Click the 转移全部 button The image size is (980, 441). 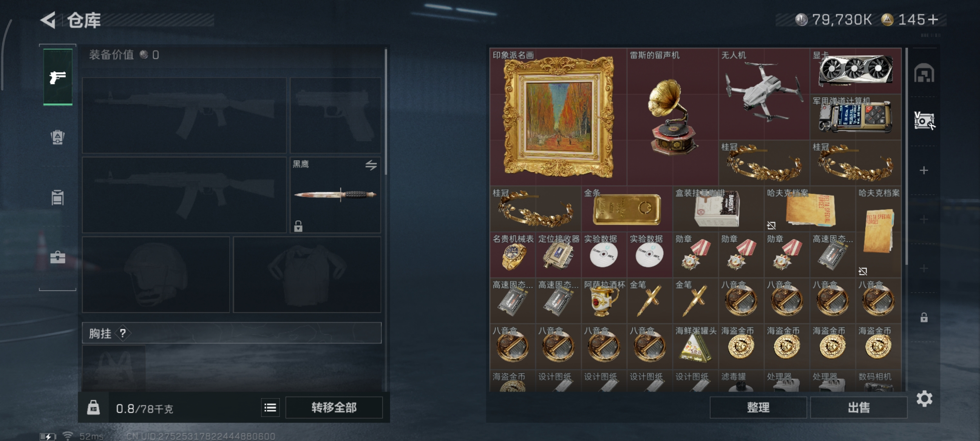(334, 408)
